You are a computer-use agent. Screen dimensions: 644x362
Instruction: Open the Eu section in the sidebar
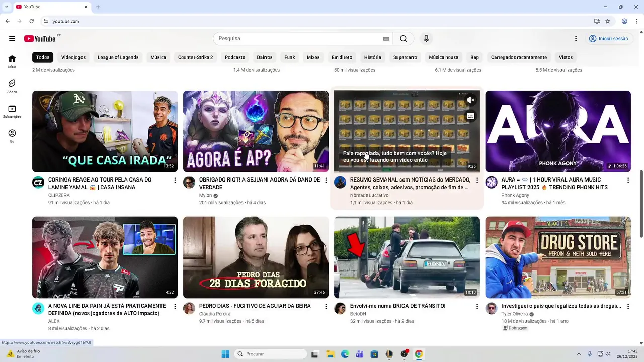click(x=12, y=136)
